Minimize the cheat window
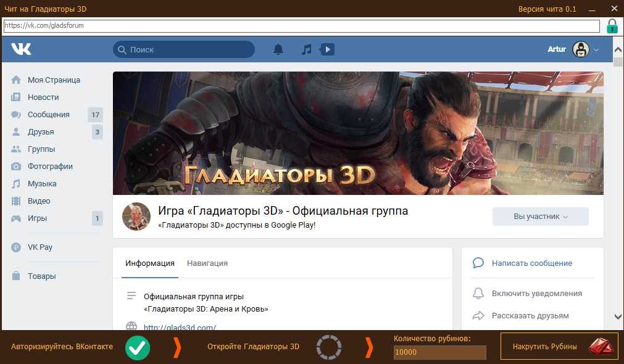624x364 pixels. click(x=592, y=9)
